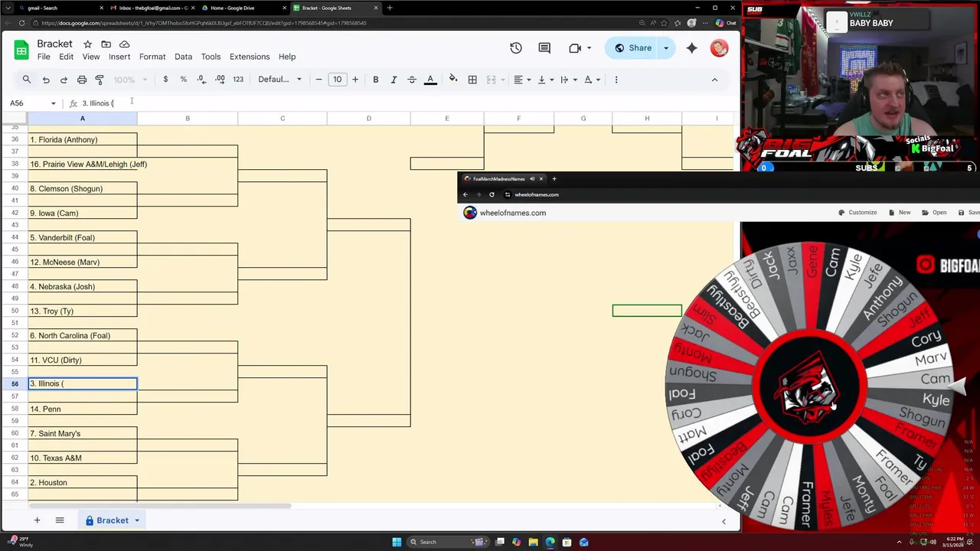Activate the paint format tool
The width and height of the screenshot is (980, 551).
100,80
